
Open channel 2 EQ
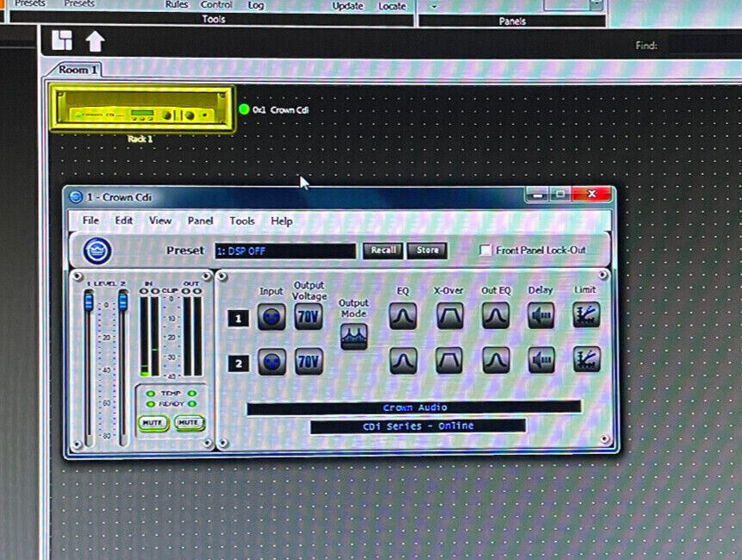pos(402,360)
